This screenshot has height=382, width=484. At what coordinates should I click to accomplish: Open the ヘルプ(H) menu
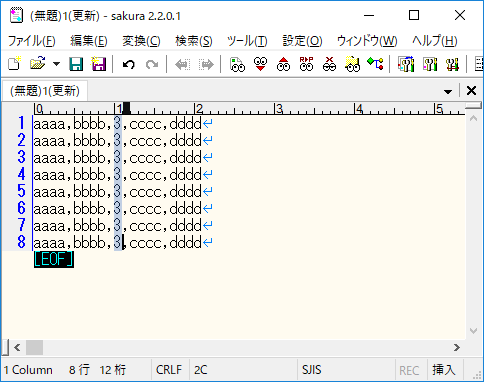pyautogui.click(x=435, y=41)
